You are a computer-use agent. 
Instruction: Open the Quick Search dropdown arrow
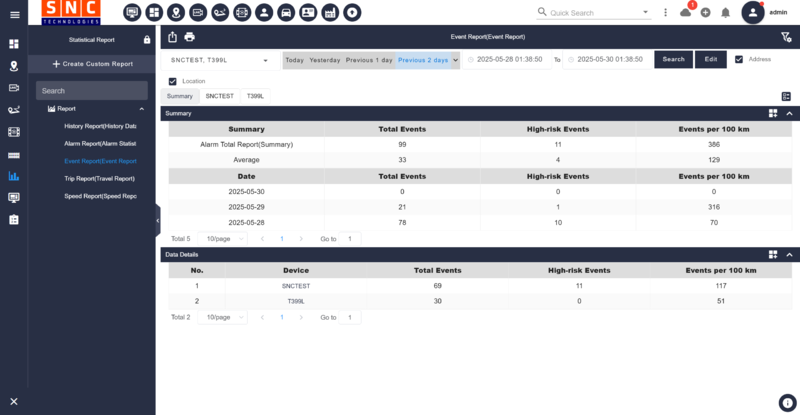click(x=645, y=12)
